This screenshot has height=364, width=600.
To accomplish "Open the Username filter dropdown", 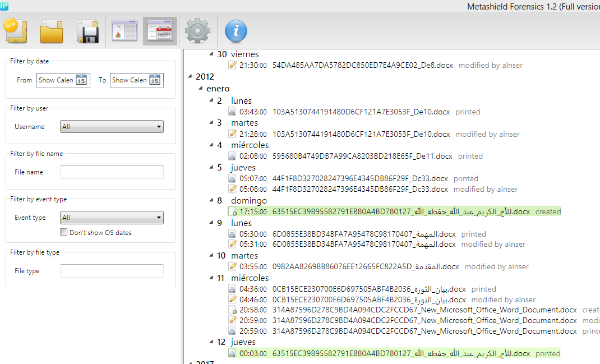I will [x=111, y=127].
